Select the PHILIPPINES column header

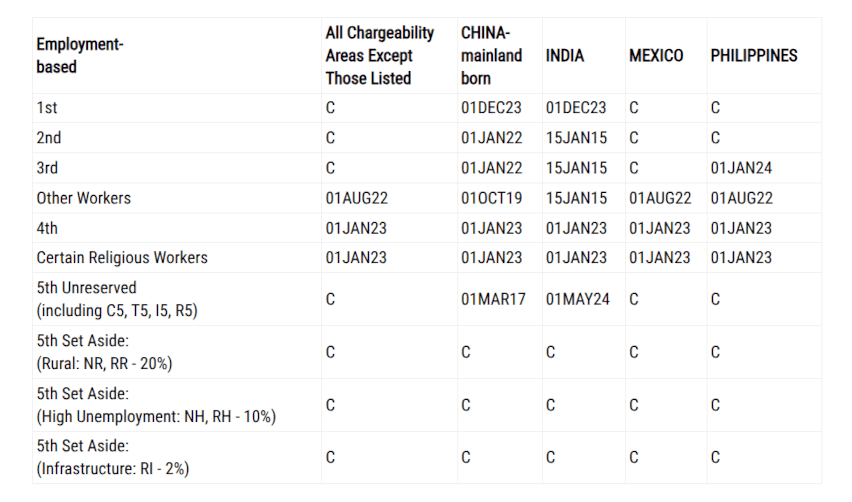click(x=754, y=55)
